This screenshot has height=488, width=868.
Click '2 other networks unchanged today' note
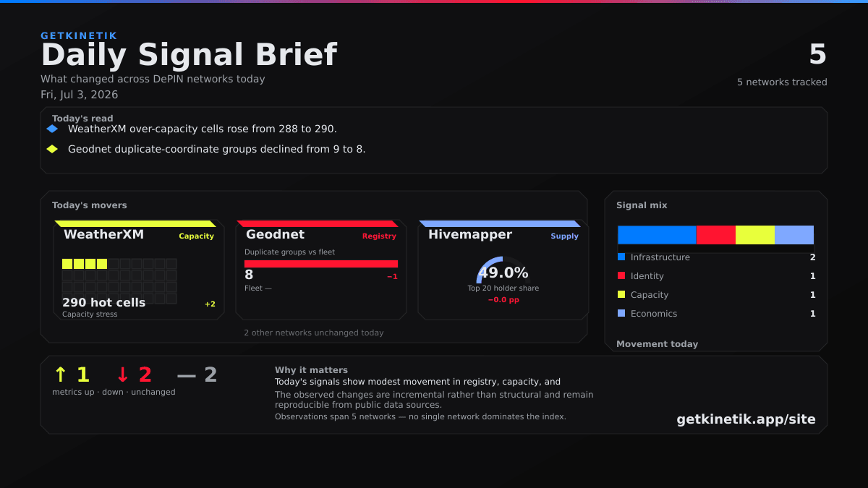click(x=314, y=333)
